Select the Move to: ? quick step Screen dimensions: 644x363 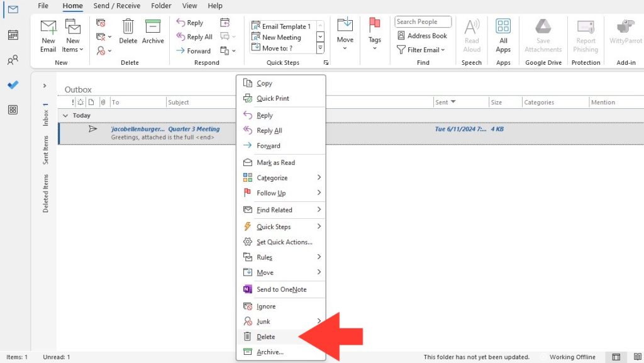point(282,48)
